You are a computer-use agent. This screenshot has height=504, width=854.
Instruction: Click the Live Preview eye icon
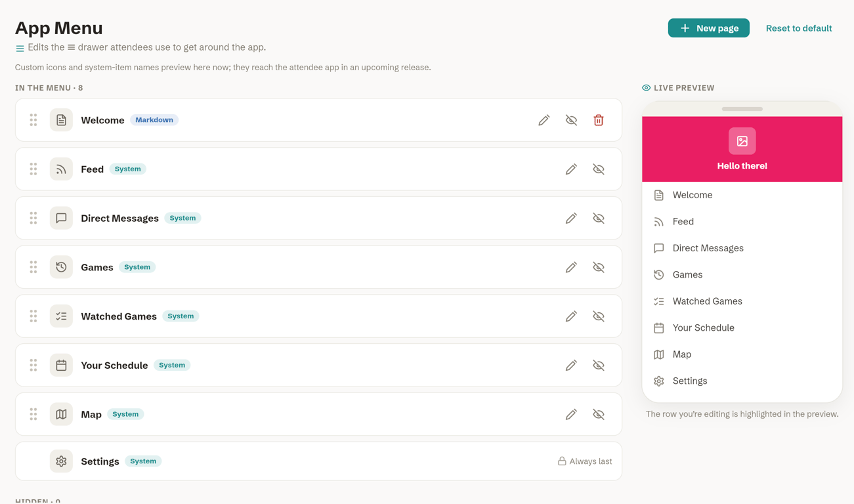click(647, 88)
